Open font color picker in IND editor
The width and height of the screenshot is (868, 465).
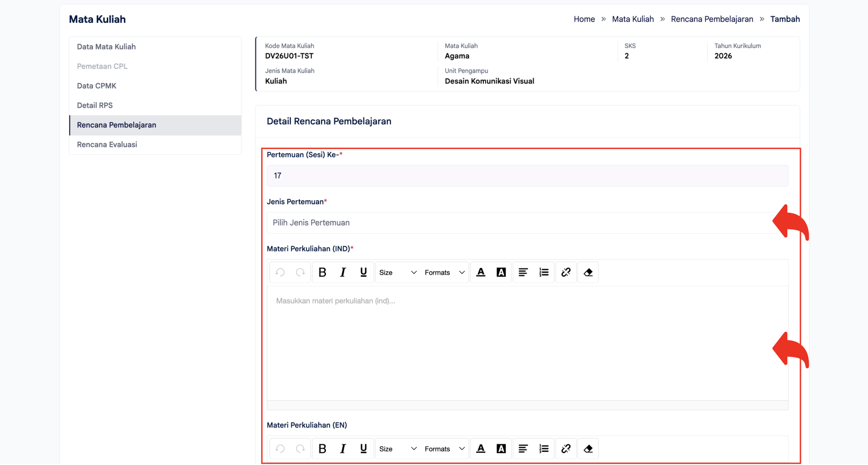[x=481, y=272]
